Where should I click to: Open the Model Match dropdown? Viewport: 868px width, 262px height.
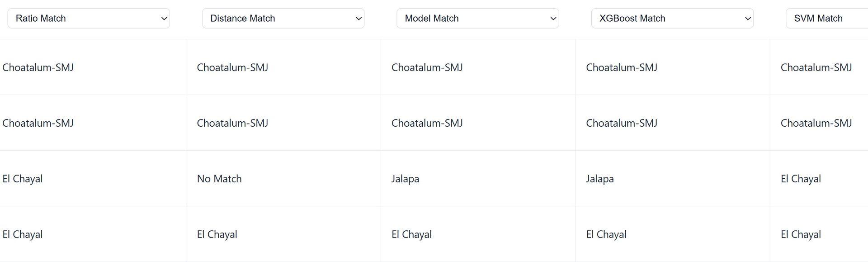pos(477,19)
